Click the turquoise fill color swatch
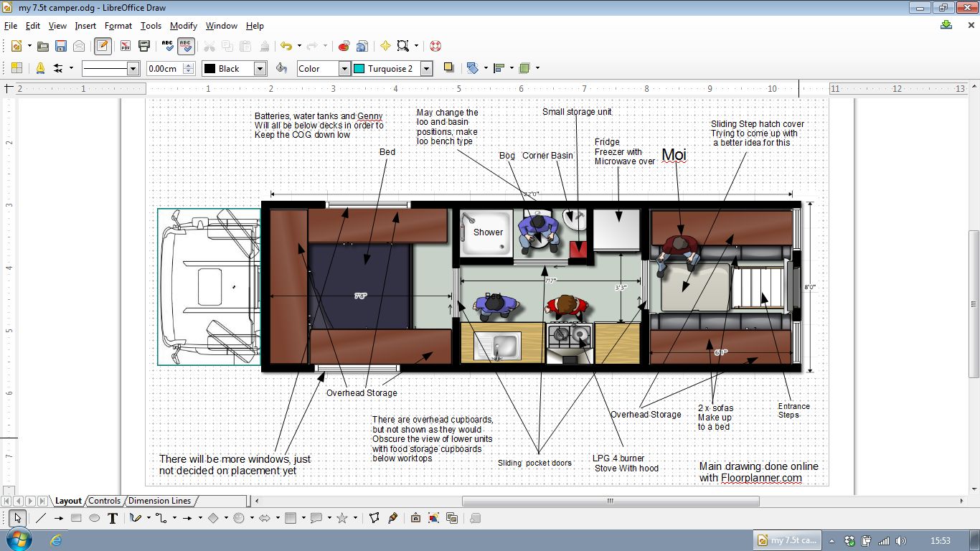The height and width of the screenshot is (551, 980). (359, 69)
